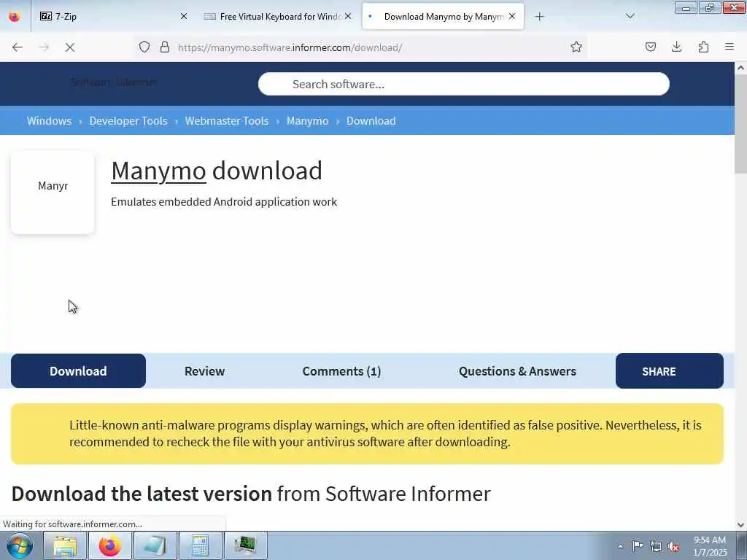Open the Firefox downloads panel
747x560 pixels.
676,47
